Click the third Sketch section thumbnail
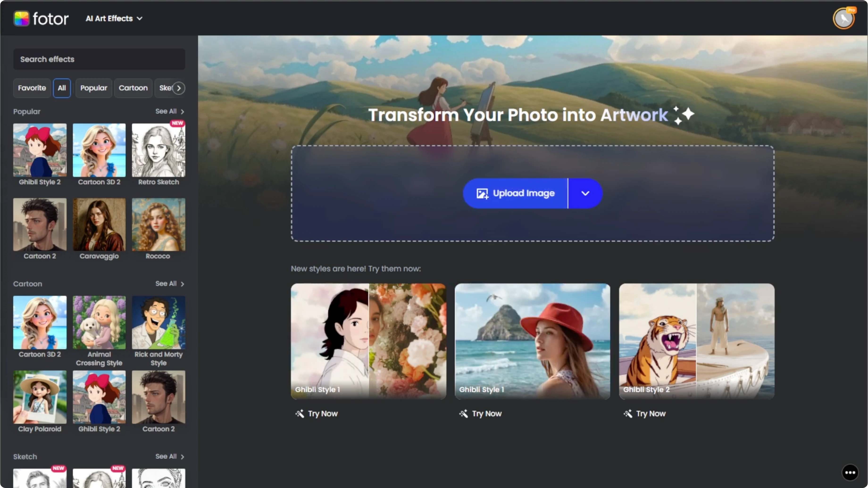 coord(158,478)
